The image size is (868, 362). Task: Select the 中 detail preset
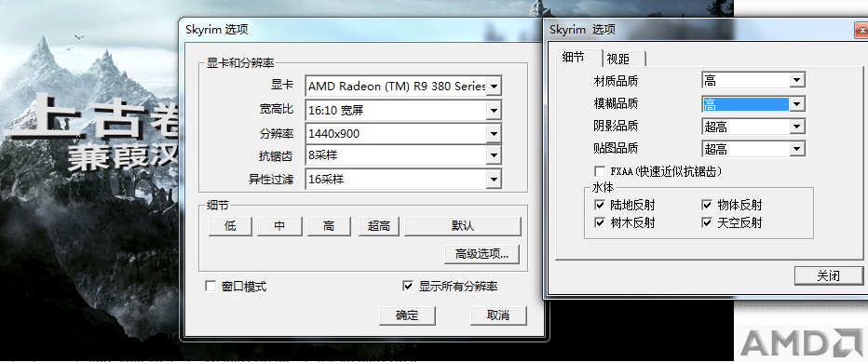(x=279, y=226)
